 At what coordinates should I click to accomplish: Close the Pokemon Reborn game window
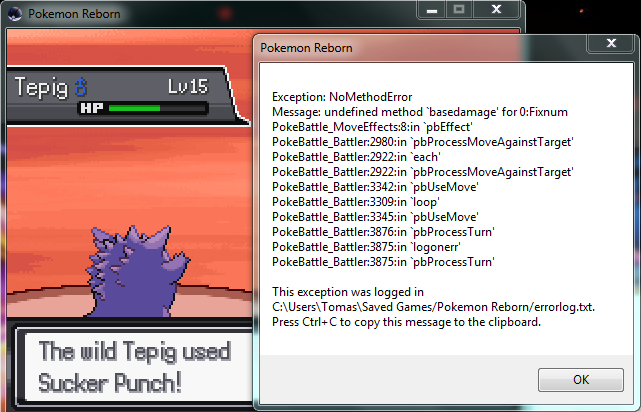click(x=496, y=10)
